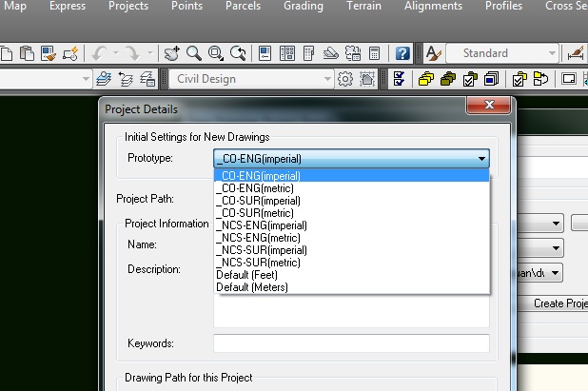The width and height of the screenshot is (588, 391).
Task: Open the layer list dropdown arrow
Action: (x=86, y=79)
